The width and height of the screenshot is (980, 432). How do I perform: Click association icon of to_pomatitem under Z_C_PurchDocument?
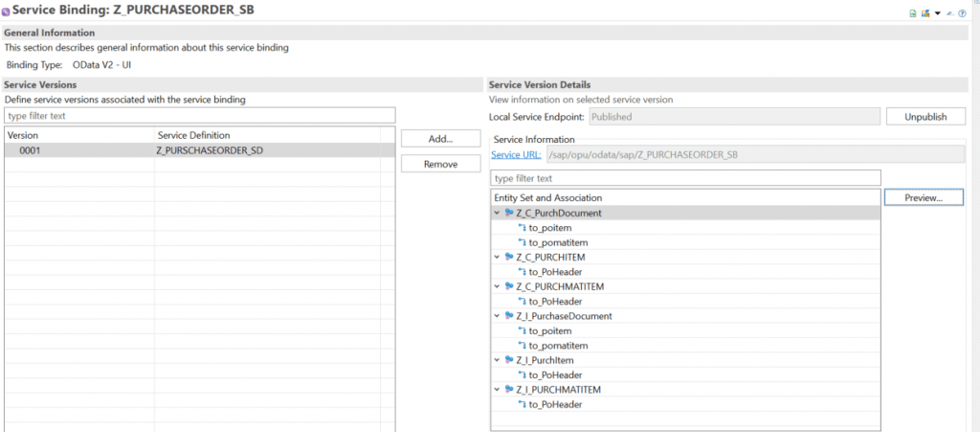pos(523,242)
